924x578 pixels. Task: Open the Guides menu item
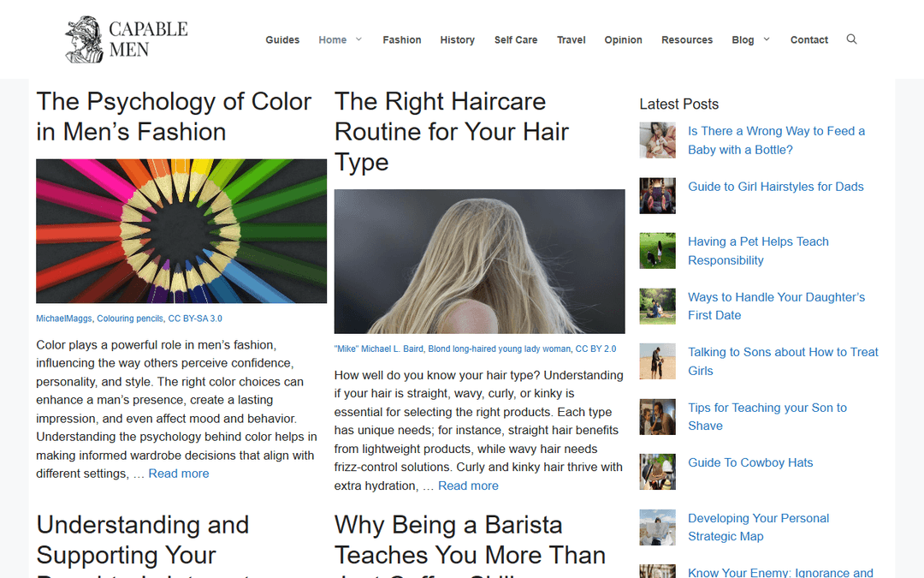[x=282, y=39]
